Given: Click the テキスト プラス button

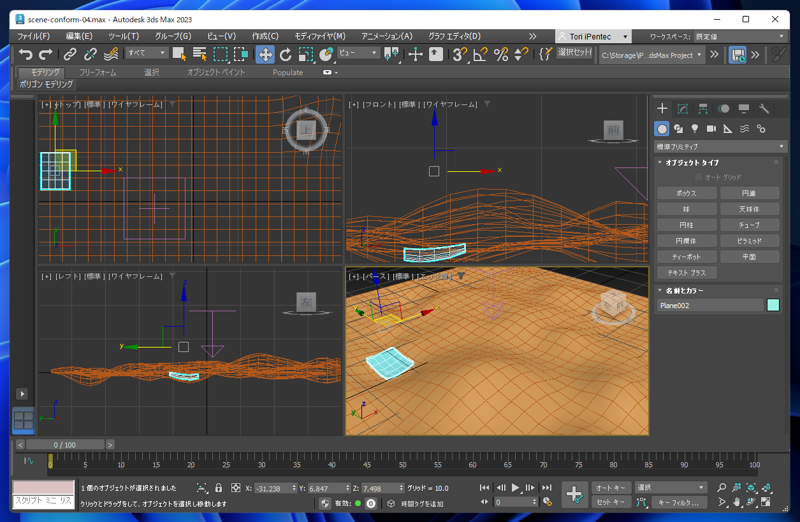Looking at the screenshot, I should coord(686,273).
